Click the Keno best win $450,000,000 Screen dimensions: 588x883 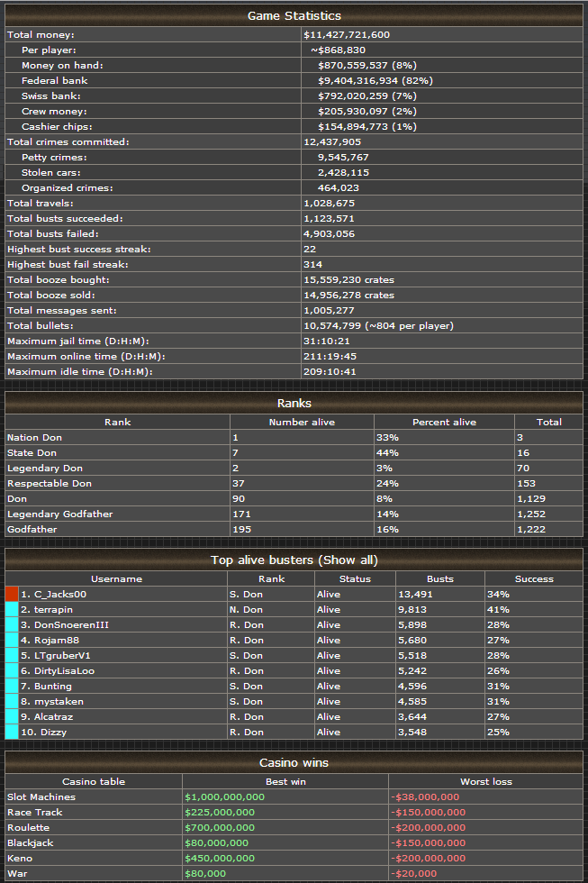tap(220, 858)
